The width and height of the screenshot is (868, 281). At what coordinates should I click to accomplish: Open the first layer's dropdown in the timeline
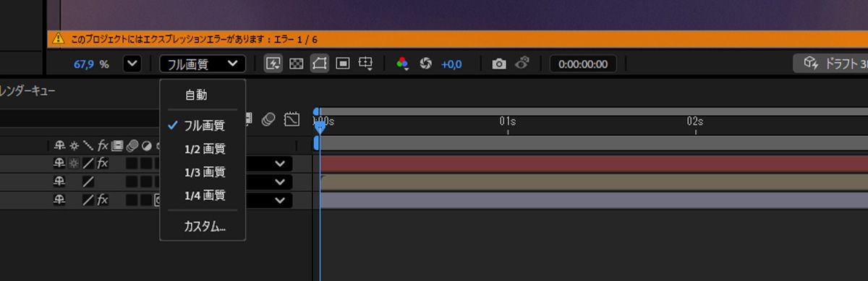279,164
